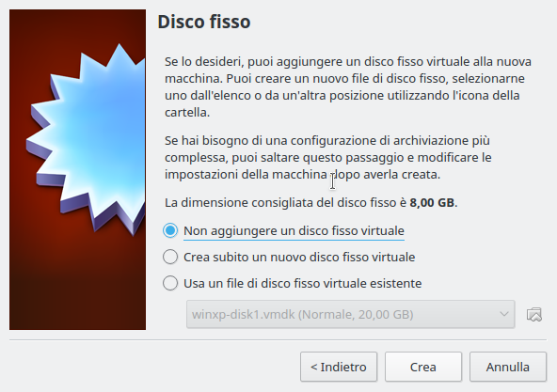Click the "Crea" button
This screenshot has height=392, width=557.
423,367
